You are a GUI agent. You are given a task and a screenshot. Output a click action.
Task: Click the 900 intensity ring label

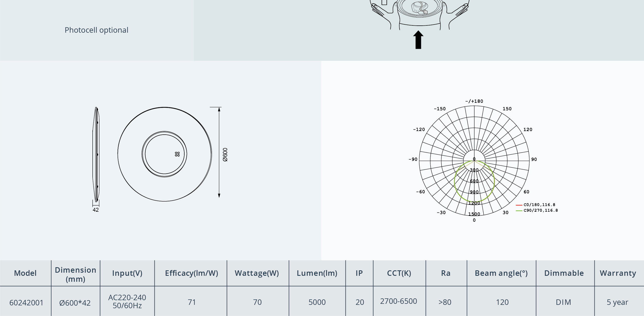pyautogui.click(x=474, y=192)
